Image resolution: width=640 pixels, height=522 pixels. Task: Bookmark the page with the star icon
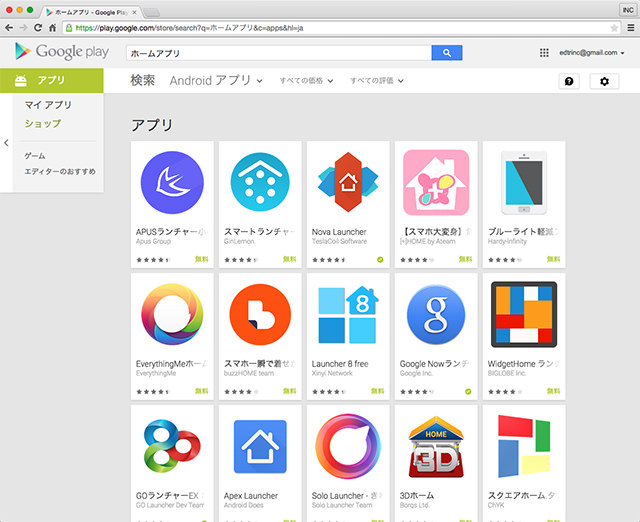(x=614, y=28)
